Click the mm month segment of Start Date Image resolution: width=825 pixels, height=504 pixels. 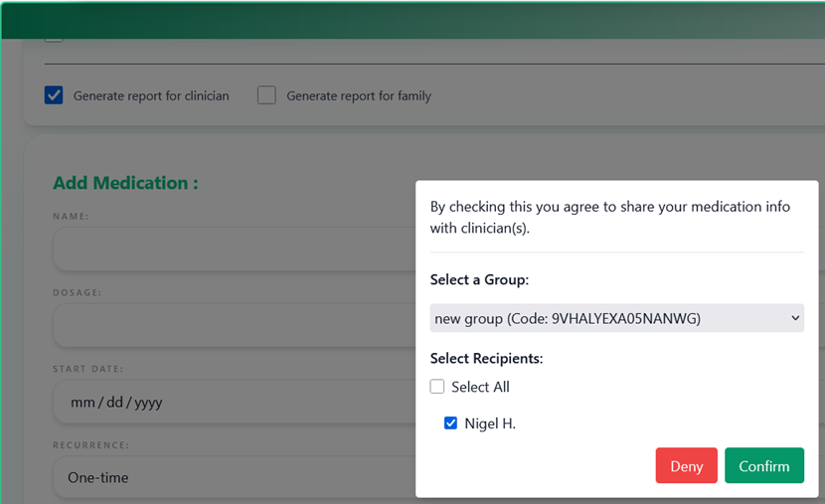tap(82, 403)
